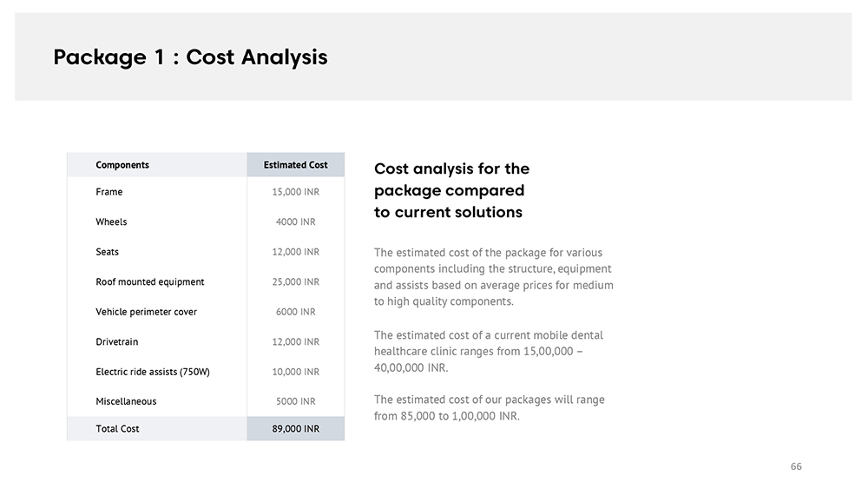Click the Cost analysis for the package heading
This screenshot has height=489, width=868.
(451, 190)
